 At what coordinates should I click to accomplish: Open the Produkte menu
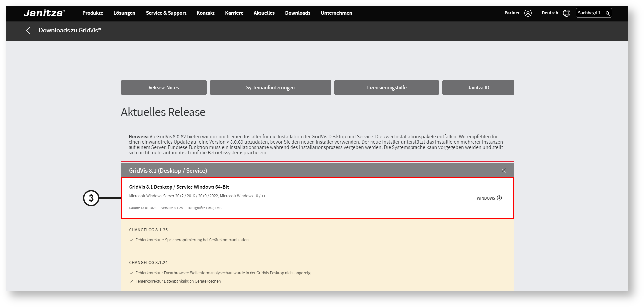click(92, 13)
